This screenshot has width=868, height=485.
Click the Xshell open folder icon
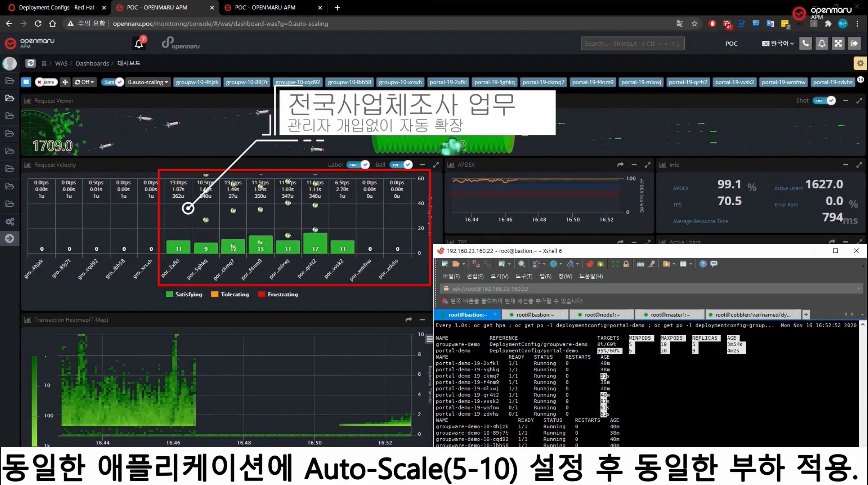point(455,264)
